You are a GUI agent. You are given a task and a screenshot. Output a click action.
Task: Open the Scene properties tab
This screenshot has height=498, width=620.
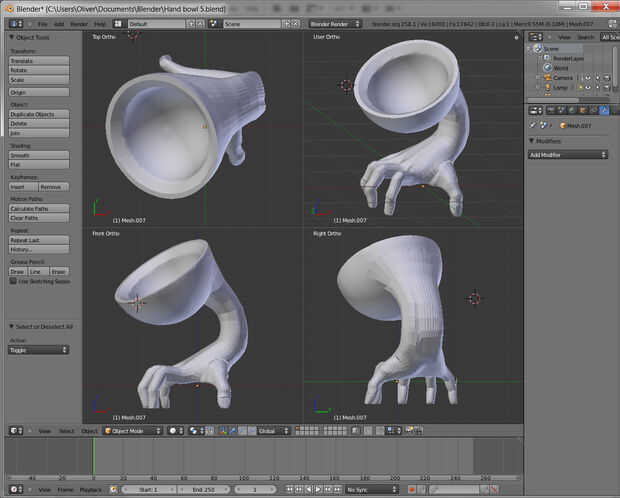pyautogui.click(x=561, y=110)
